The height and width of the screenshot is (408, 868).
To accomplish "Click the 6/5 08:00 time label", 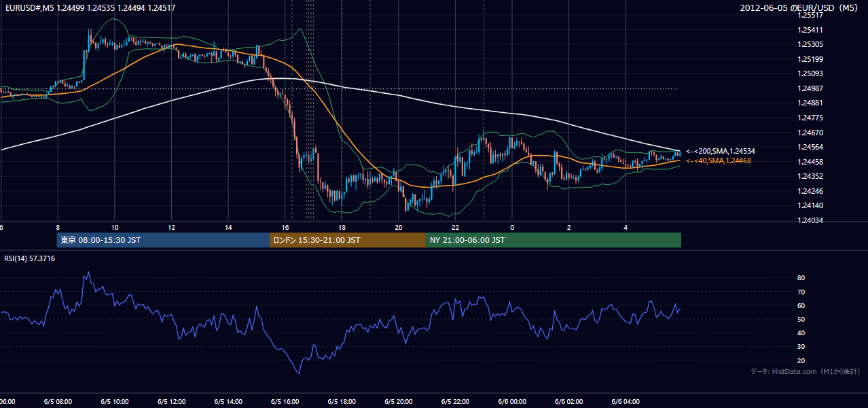I will tap(58, 402).
